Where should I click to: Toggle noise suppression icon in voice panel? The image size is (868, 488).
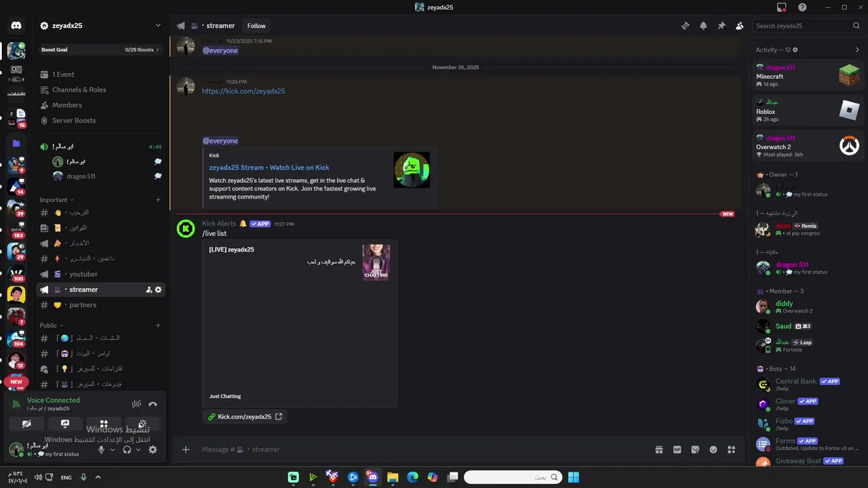point(136,404)
